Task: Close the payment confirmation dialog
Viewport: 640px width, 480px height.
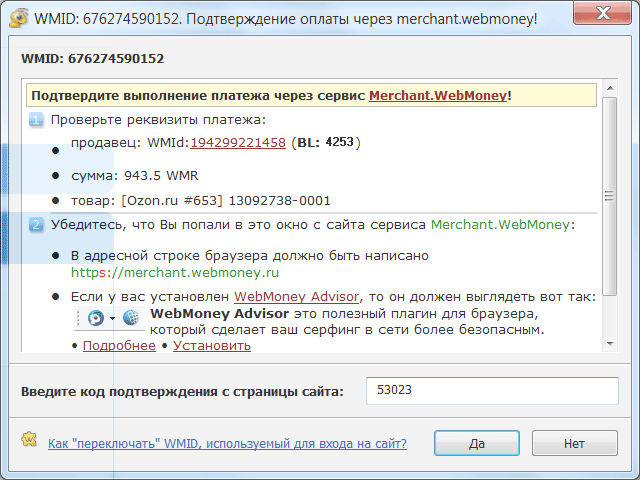Action: [x=602, y=13]
